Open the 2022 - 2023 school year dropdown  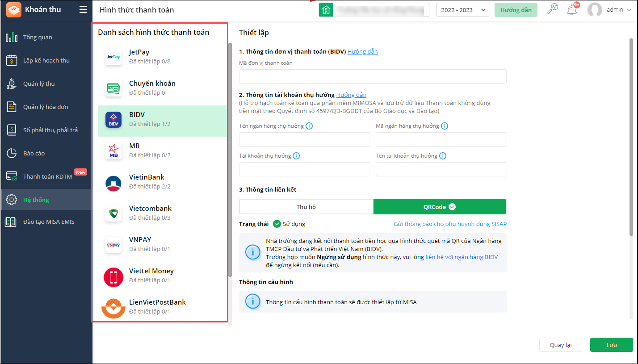point(463,10)
